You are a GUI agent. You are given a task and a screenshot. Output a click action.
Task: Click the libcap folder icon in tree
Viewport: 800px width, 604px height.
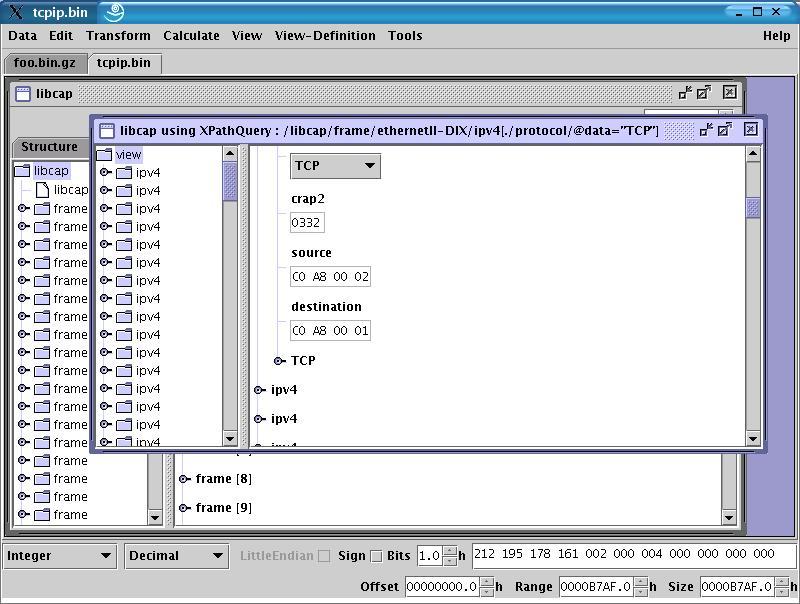tap(22, 171)
